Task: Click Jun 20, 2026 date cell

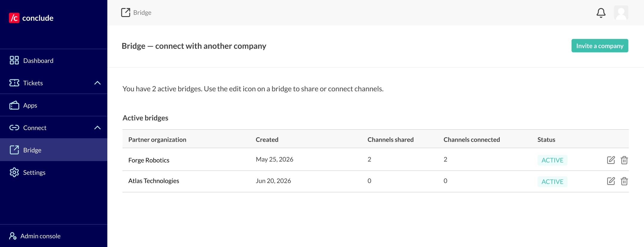Action: [273, 181]
